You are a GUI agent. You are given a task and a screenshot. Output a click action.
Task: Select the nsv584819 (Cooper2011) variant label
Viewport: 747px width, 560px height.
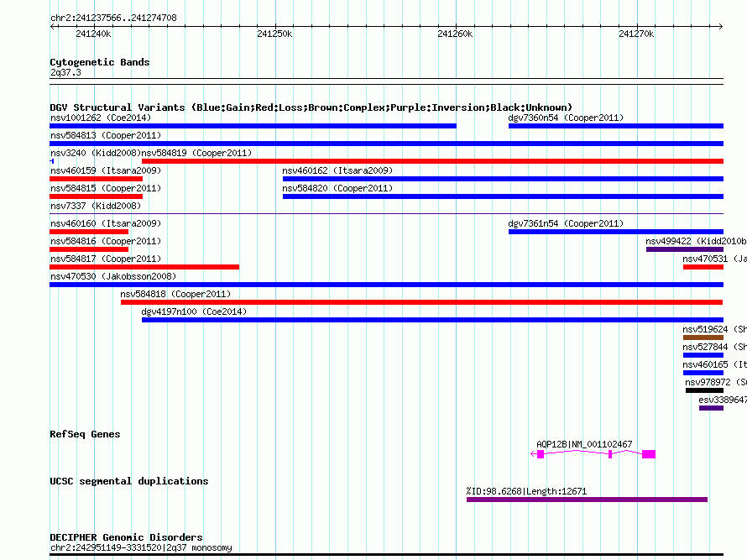coord(196,153)
